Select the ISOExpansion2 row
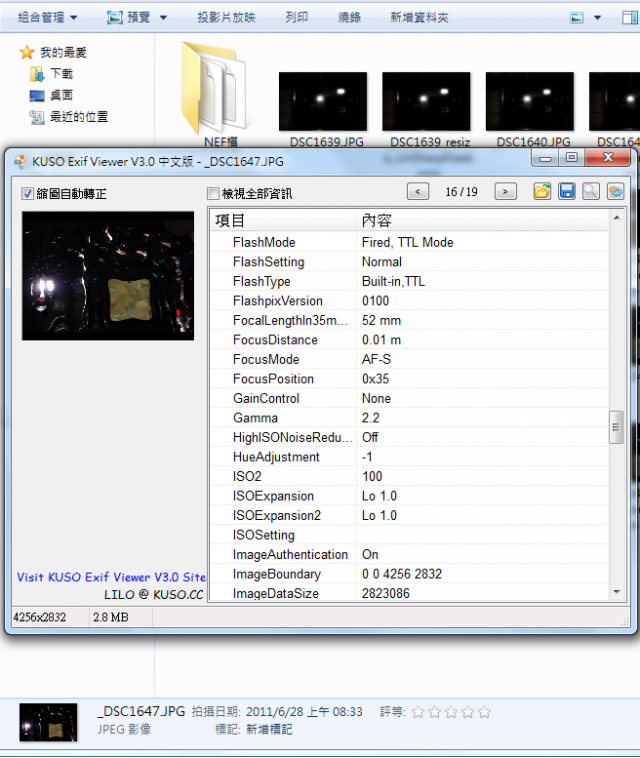Image resolution: width=640 pixels, height=758 pixels. pos(409,515)
